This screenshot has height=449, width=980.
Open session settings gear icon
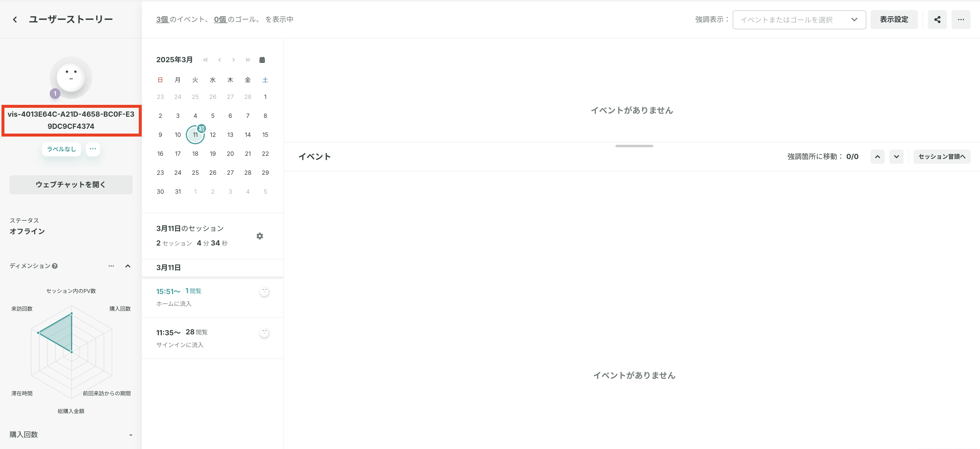(x=259, y=236)
